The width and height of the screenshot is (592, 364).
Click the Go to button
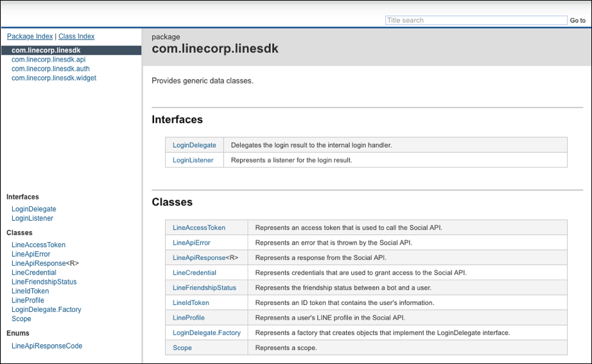[578, 21]
